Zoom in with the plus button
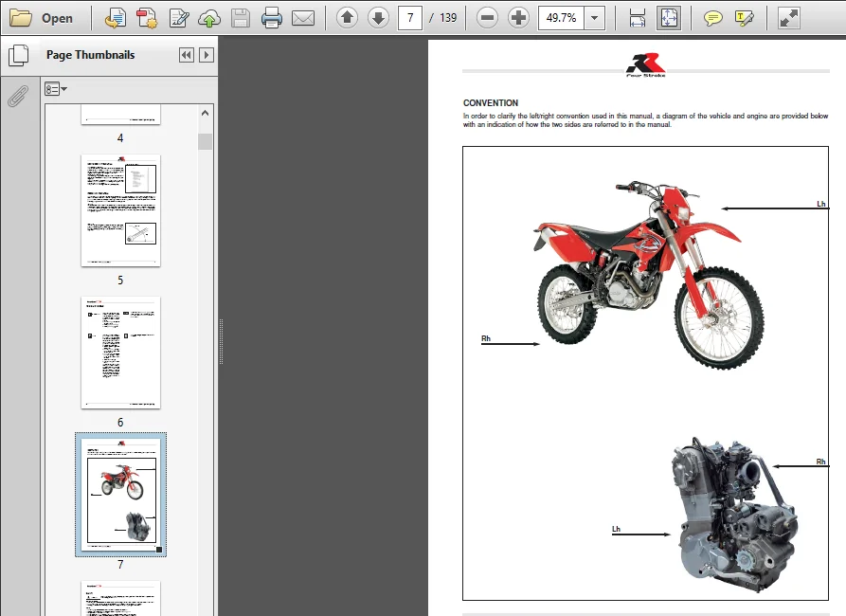Screen dimensions: 846x616 pyautogui.click(x=518, y=18)
